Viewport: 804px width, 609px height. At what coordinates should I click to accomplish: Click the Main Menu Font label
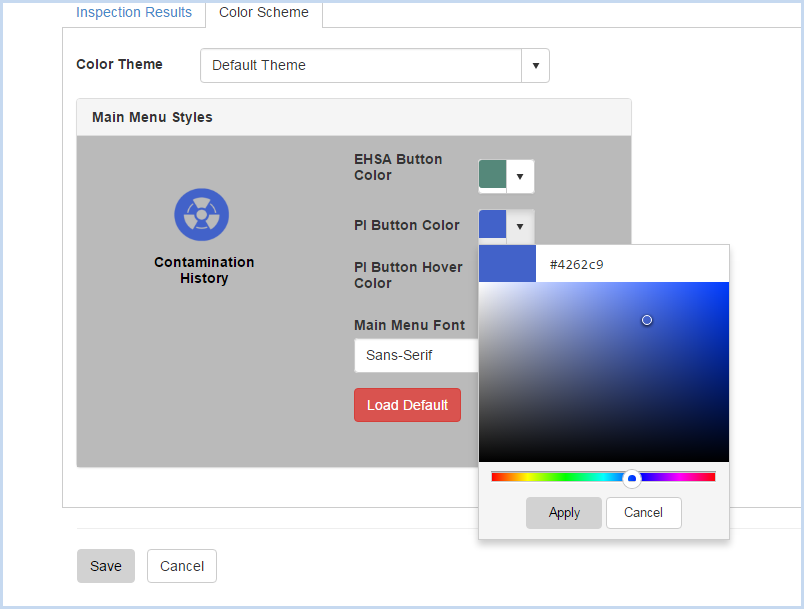pos(409,325)
